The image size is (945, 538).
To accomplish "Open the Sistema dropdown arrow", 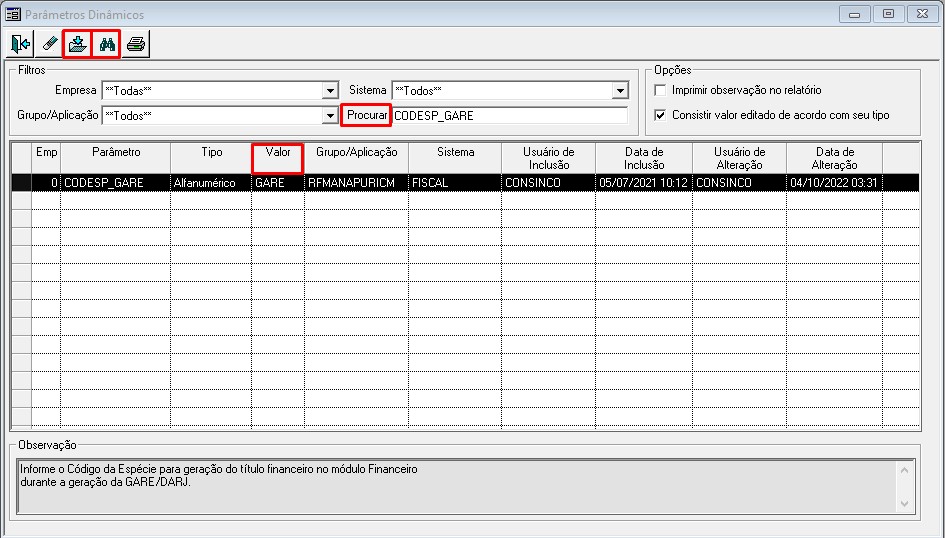I will [620, 90].
